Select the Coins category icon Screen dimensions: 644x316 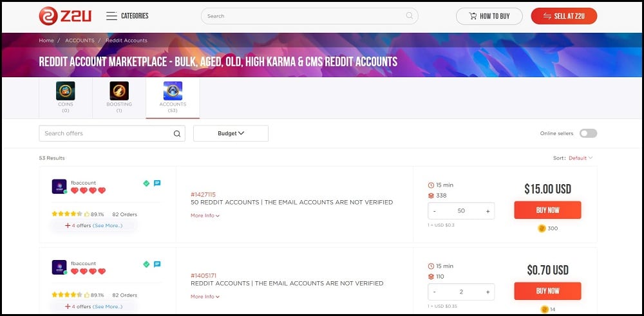click(x=65, y=91)
